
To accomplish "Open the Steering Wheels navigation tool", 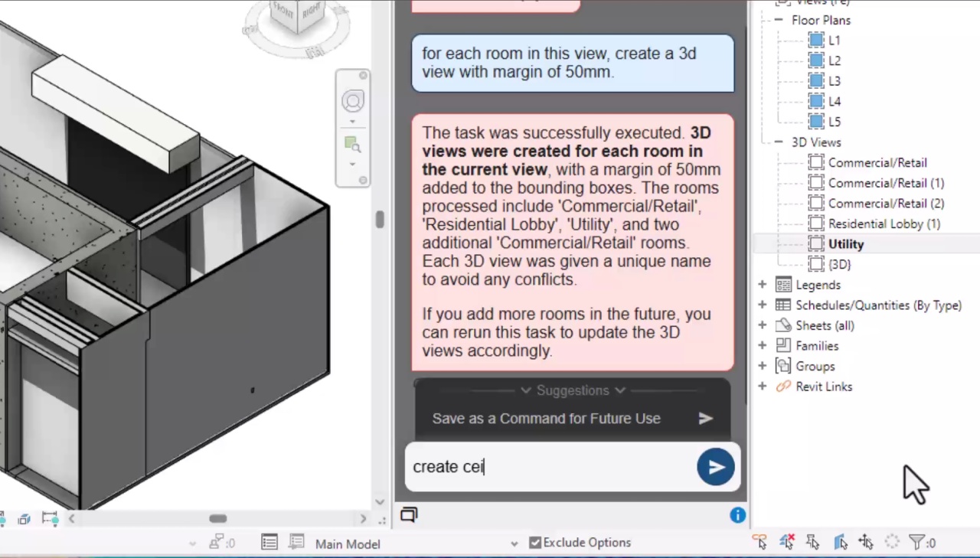I will [x=352, y=100].
